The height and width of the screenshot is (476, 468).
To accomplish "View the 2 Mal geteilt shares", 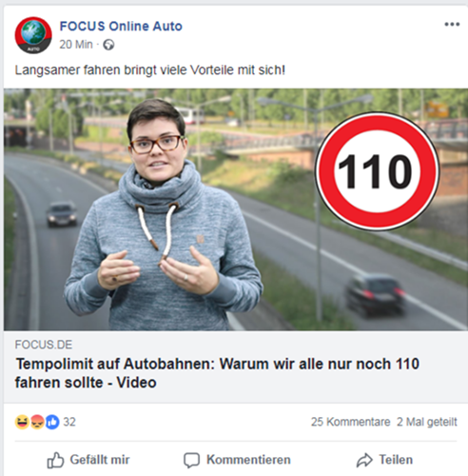I will [x=427, y=422].
